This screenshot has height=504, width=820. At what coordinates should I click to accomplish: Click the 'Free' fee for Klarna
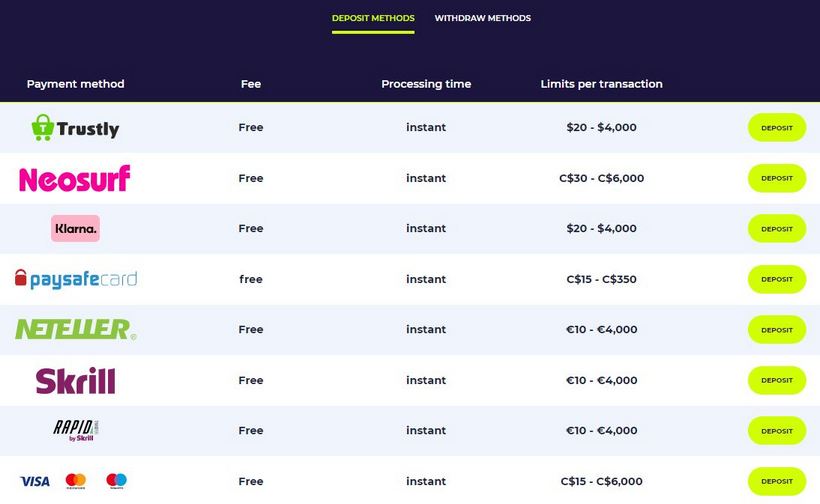[x=250, y=228]
